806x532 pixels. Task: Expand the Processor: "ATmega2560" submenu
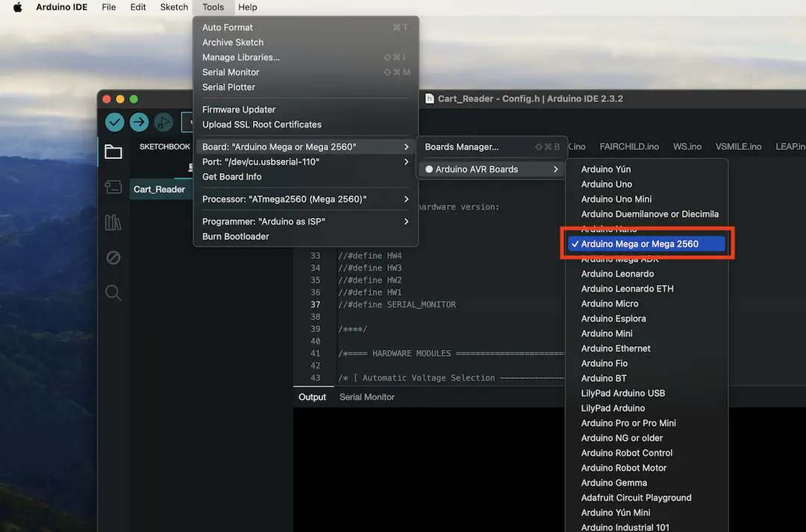click(306, 199)
